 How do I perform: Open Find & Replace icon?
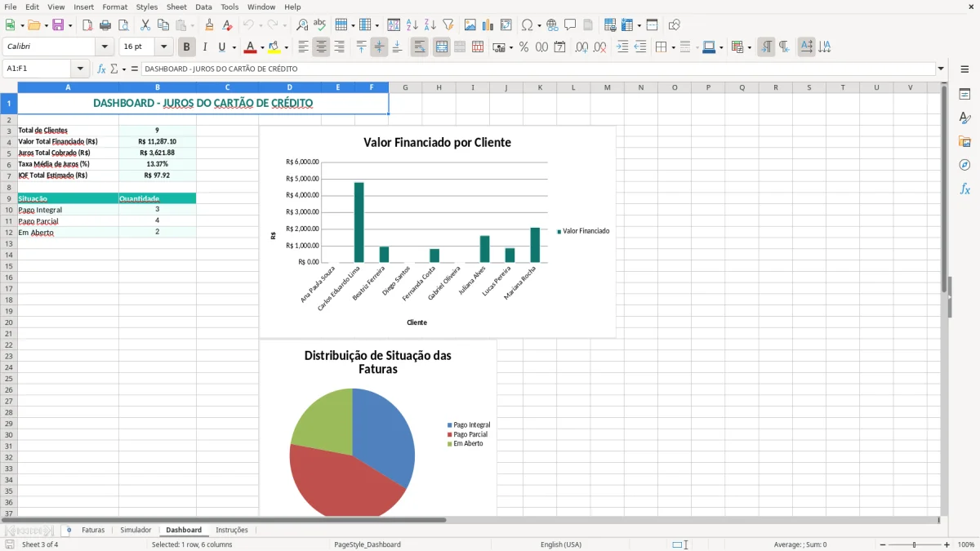point(302,25)
